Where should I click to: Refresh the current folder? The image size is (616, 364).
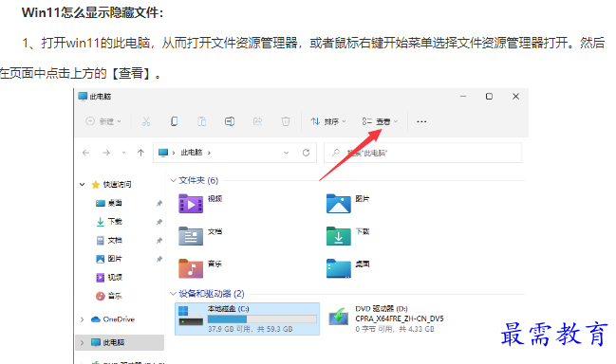pos(306,153)
